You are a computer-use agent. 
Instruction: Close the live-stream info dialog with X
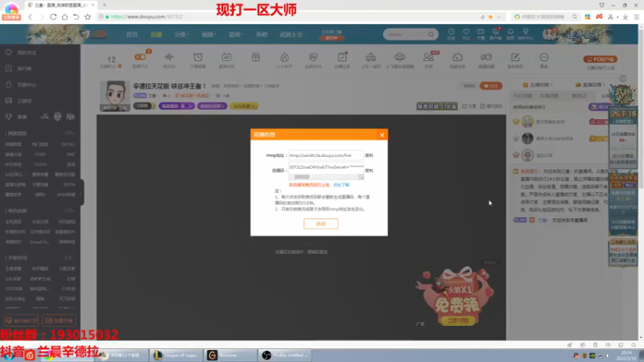[x=382, y=134]
